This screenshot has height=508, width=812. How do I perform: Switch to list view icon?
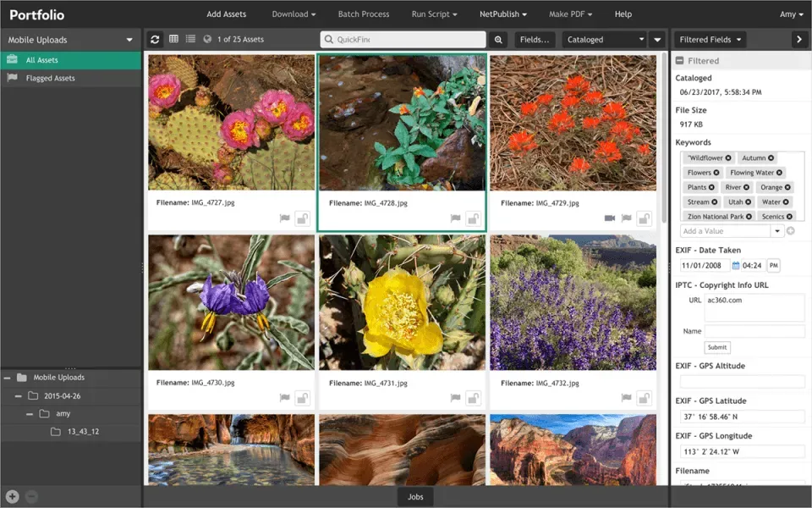[x=190, y=39]
